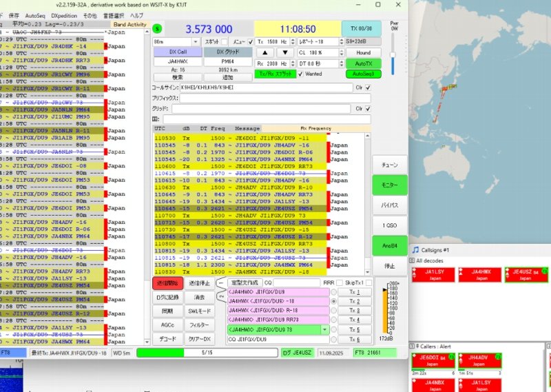Click the green S status indicator icon
The width and height of the screenshot is (551, 392).
tap(156, 28)
